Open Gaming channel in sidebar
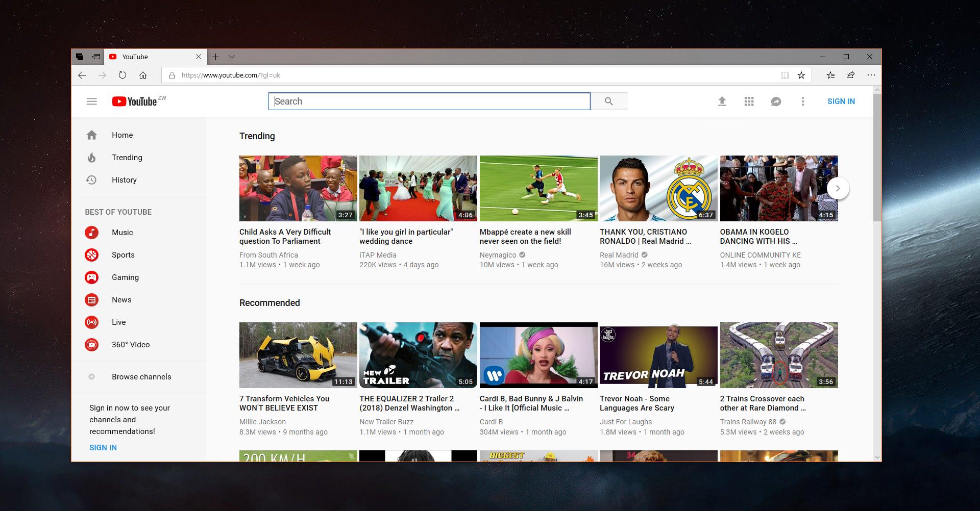Viewport: 980px width, 511px height. (139, 277)
